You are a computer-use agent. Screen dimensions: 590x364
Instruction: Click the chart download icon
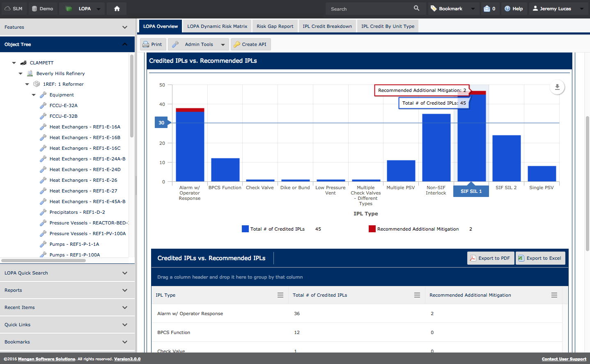557,87
